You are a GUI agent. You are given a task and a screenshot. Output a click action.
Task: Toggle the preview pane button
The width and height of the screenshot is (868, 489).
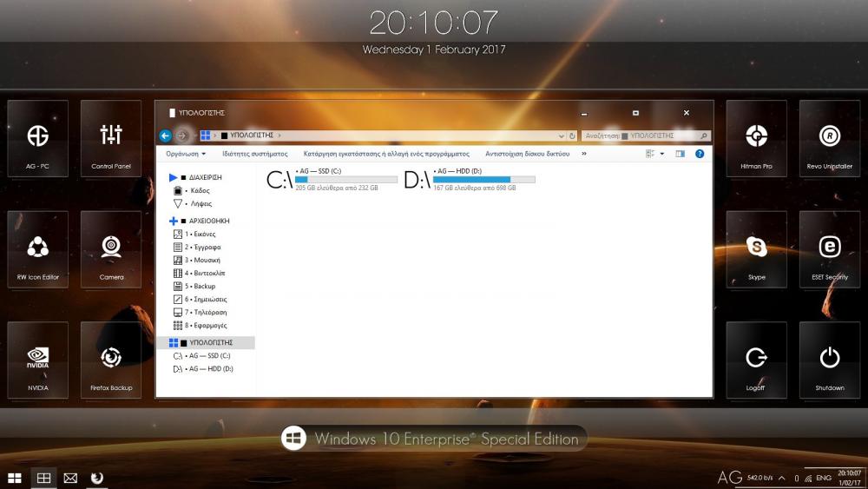tap(680, 154)
